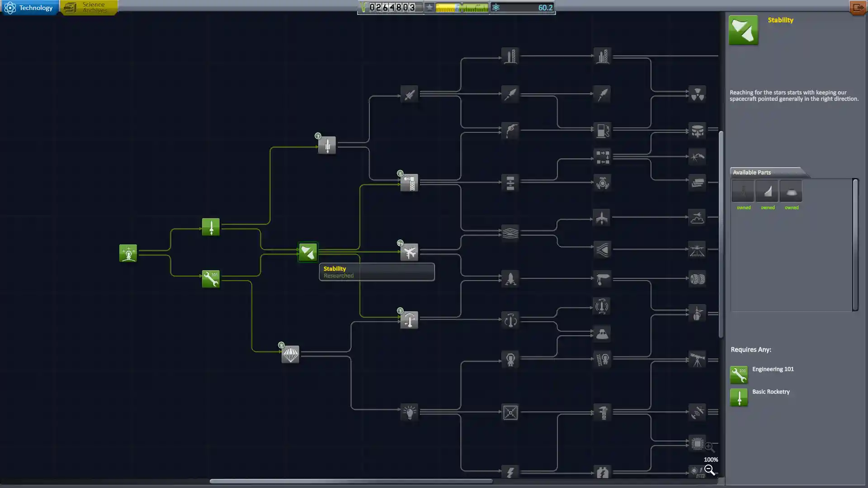Screen dimensions: 868x488
Task: Select the Advanced Flight Control node
Action: 510,320
